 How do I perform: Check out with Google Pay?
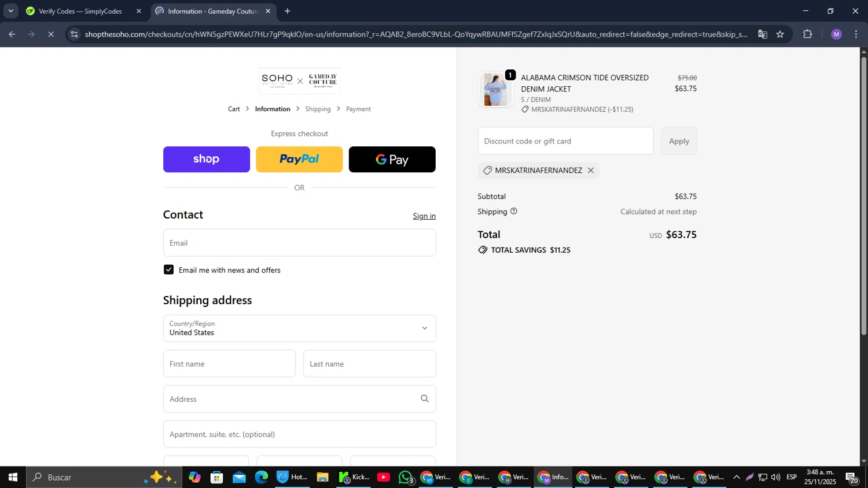[x=392, y=159]
